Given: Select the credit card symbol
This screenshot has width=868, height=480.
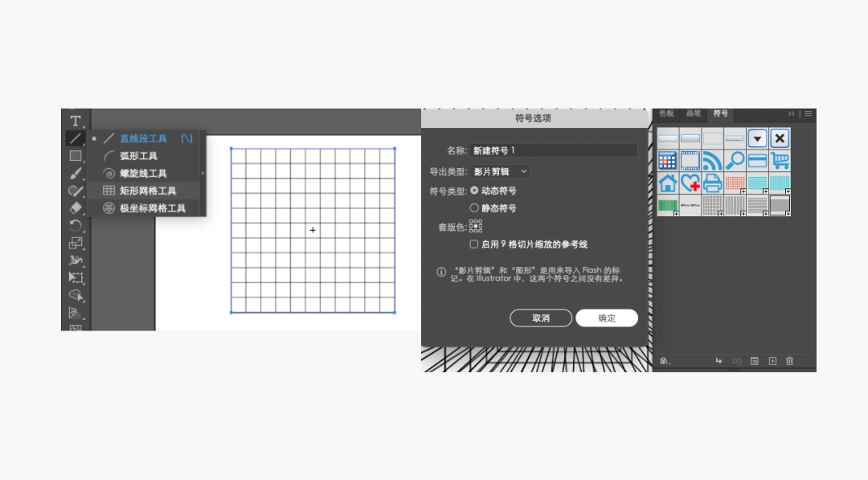Looking at the screenshot, I should tap(757, 161).
